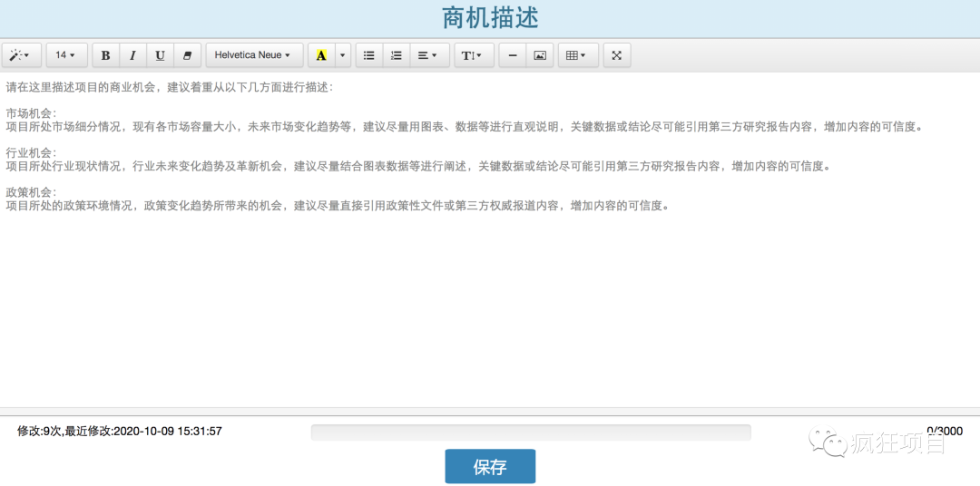Switch editor to fullscreen mode
The image size is (980, 486).
point(616,55)
